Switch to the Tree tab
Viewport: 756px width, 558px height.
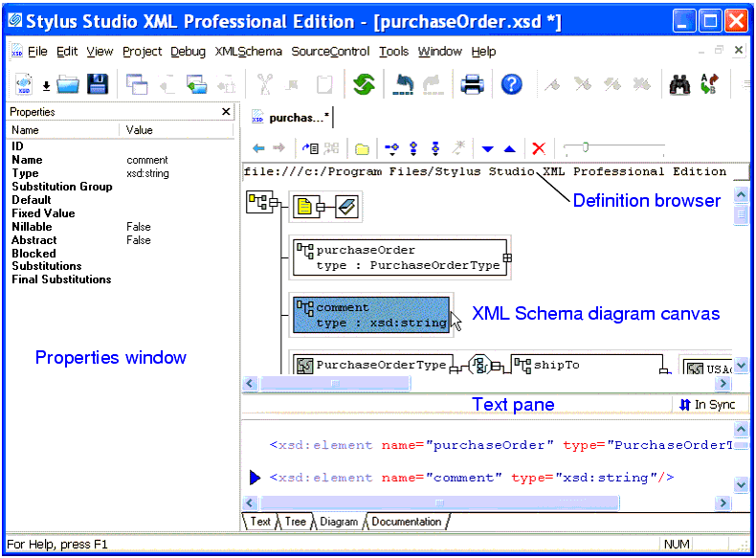[x=295, y=522]
